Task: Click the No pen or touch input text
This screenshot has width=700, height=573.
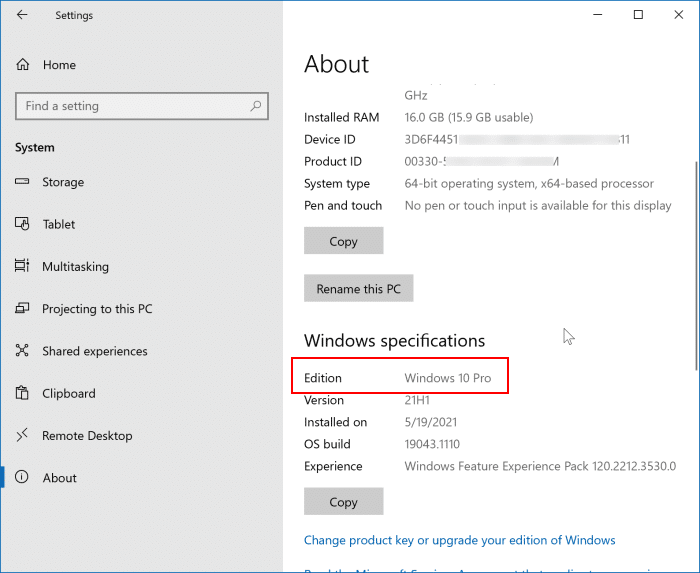Action: pos(538,205)
